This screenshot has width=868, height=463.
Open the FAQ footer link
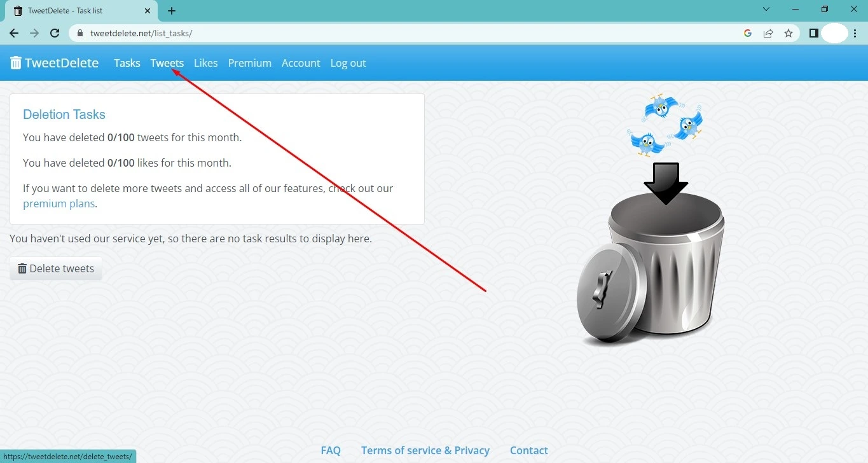[x=331, y=450]
